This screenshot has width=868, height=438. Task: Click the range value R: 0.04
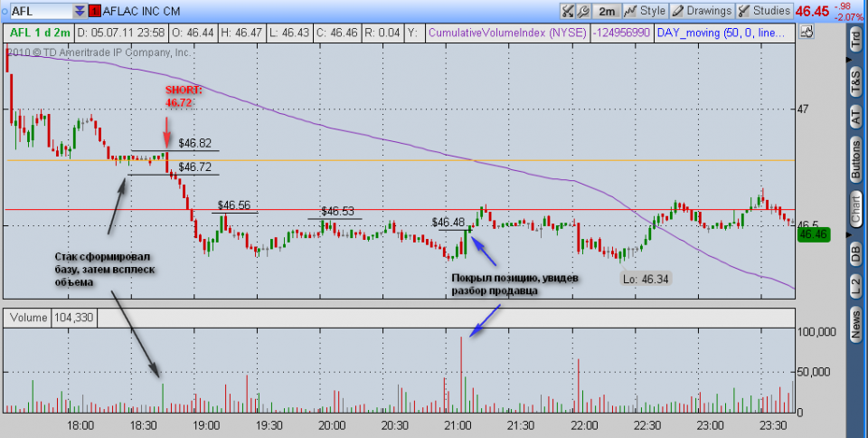pyautogui.click(x=382, y=33)
